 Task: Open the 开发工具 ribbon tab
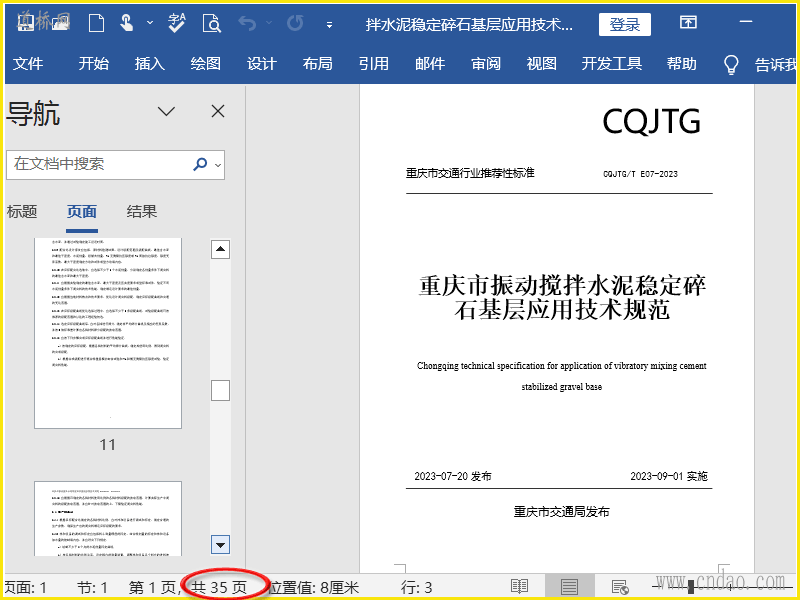click(x=612, y=64)
